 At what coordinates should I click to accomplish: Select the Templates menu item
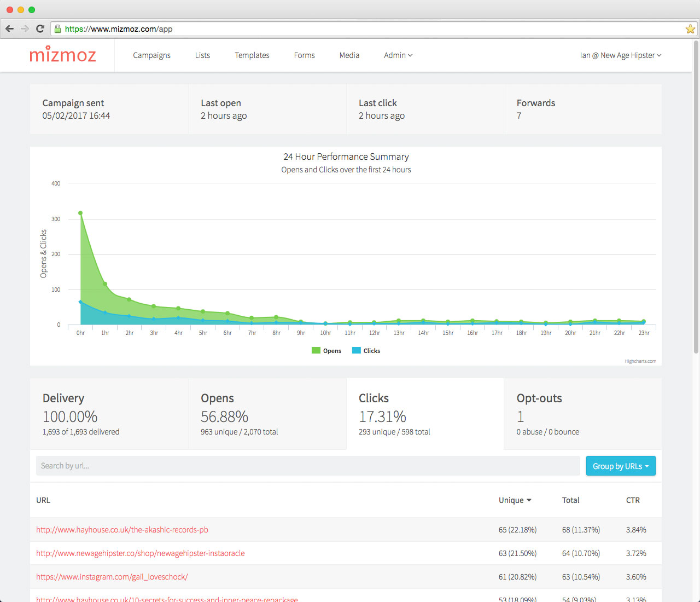(x=252, y=55)
